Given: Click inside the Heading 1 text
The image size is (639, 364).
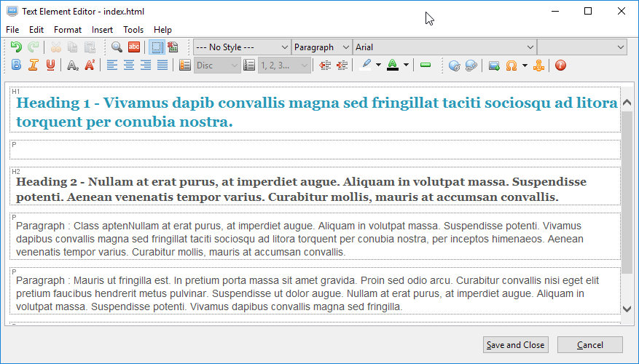Looking at the screenshot, I should 317,112.
